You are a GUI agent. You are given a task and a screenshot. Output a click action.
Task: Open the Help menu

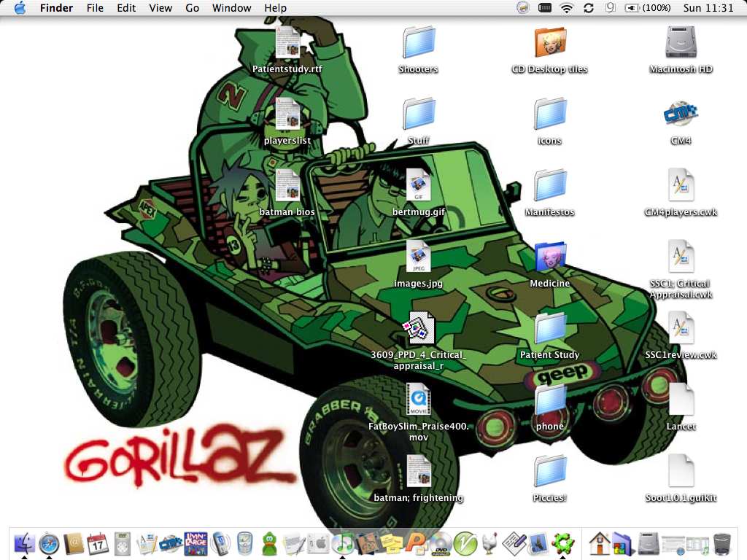coord(275,7)
